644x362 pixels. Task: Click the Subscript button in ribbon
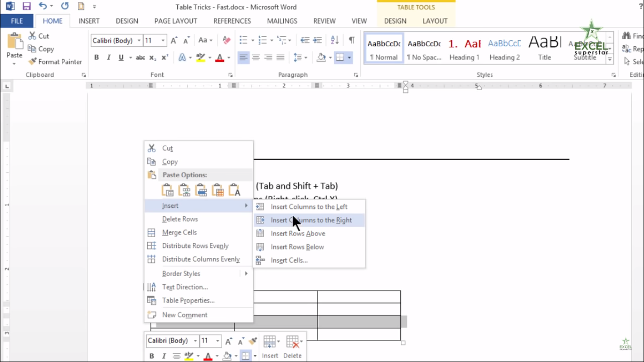pos(153,58)
